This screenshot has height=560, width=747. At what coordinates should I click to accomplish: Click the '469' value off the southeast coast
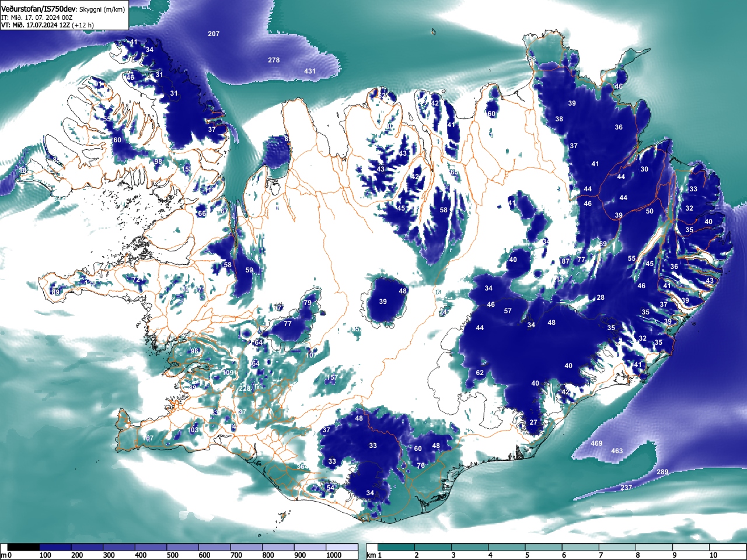[x=596, y=443]
